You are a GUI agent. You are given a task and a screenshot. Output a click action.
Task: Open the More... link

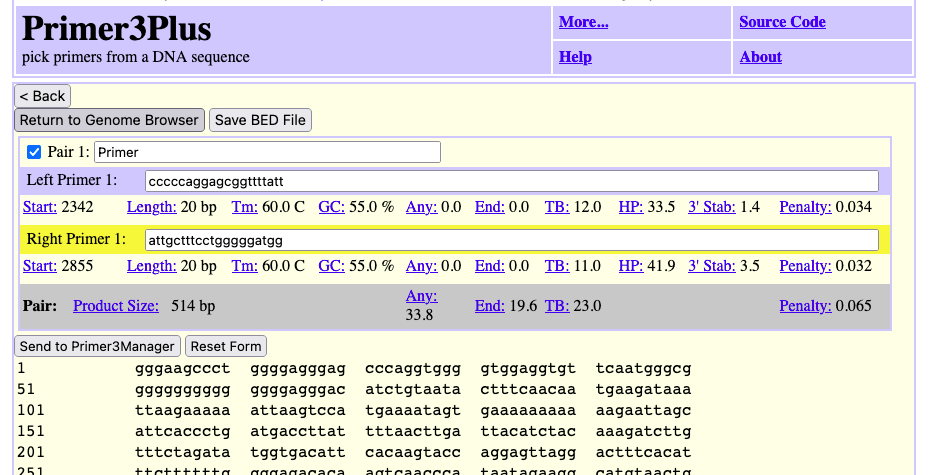(x=583, y=22)
